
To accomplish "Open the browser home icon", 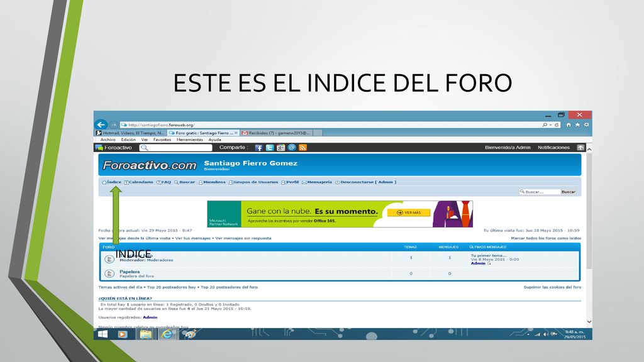I will (569, 125).
